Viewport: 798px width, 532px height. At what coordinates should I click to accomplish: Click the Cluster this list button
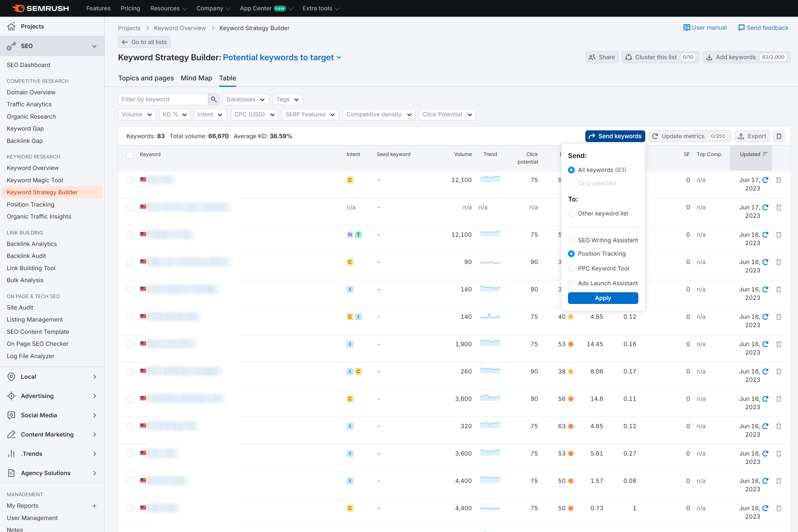(x=660, y=57)
